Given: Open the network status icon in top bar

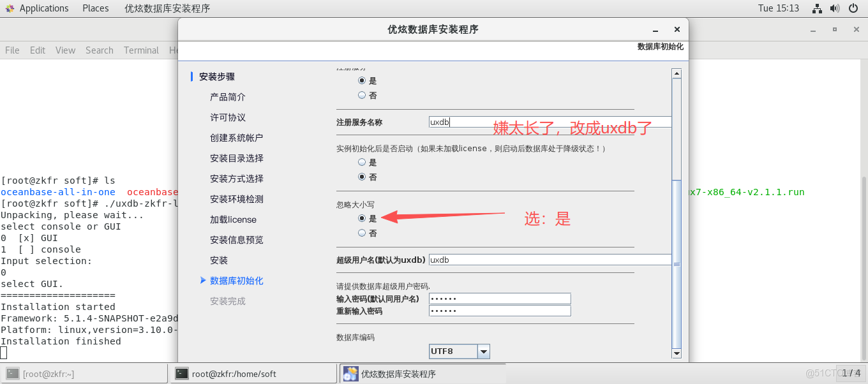Looking at the screenshot, I should click(817, 8).
